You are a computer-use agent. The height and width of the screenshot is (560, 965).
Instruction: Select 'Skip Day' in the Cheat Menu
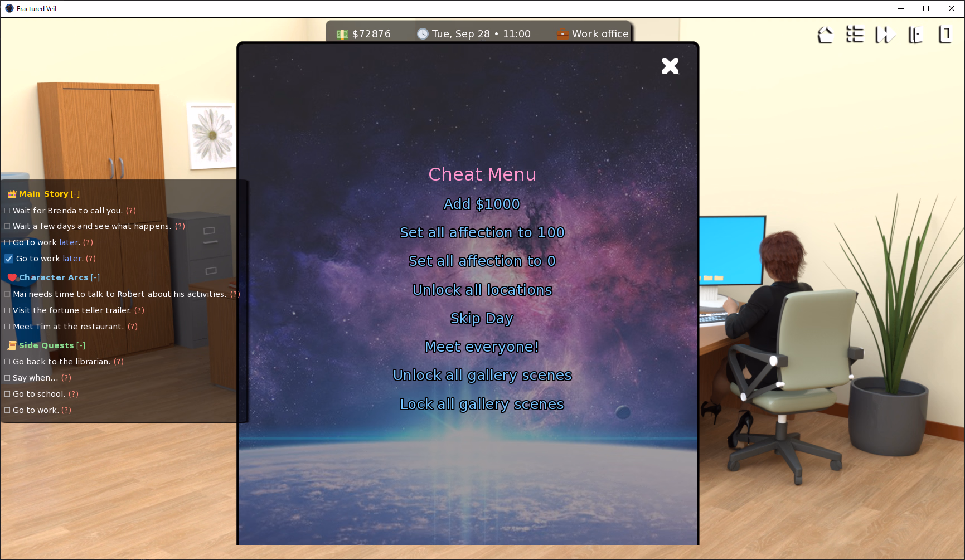[482, 319]
